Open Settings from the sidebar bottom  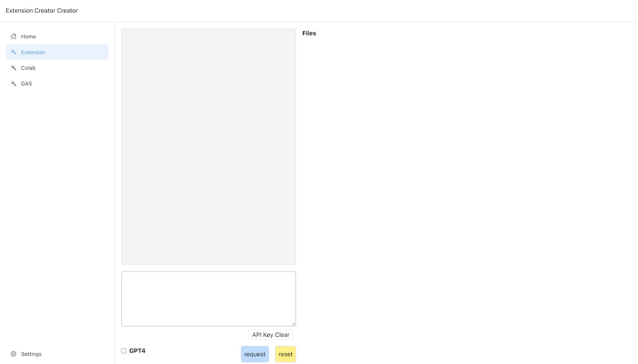pyautogui.click(x=57, y=354)
